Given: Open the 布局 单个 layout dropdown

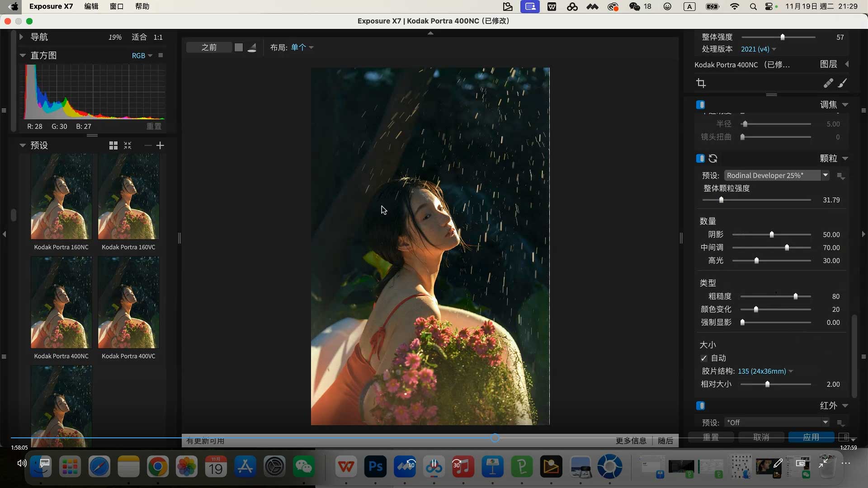Looking at the screenshot, I should click(302, 47).
